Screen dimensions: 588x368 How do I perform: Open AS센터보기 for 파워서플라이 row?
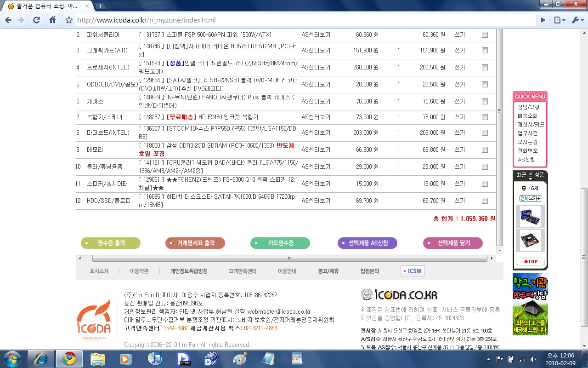(316, 34)
